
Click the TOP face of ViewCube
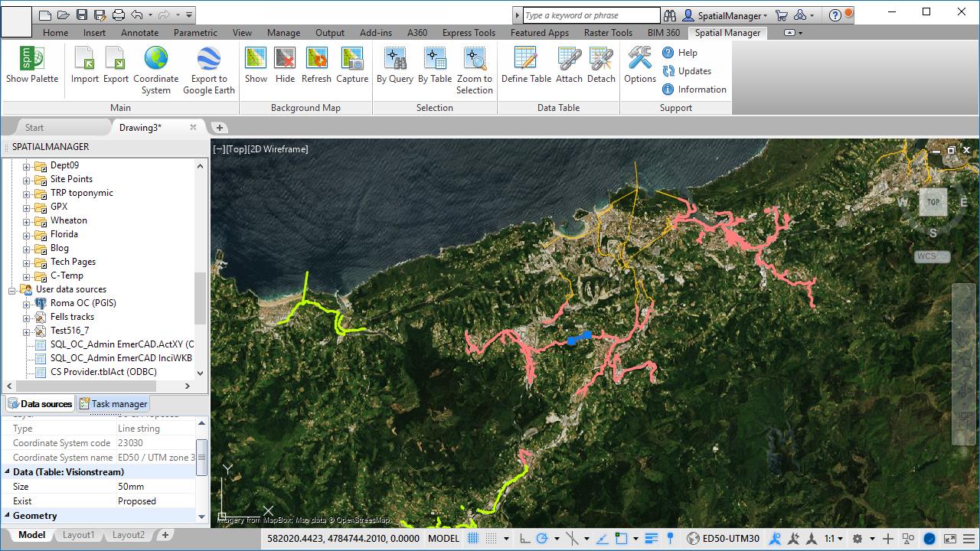(933, 202)
